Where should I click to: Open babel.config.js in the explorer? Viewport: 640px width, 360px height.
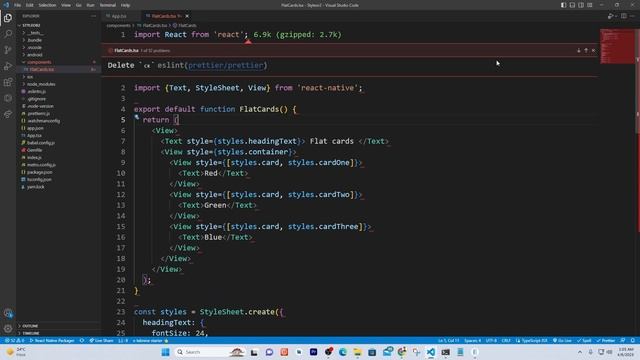pos(40,143)
